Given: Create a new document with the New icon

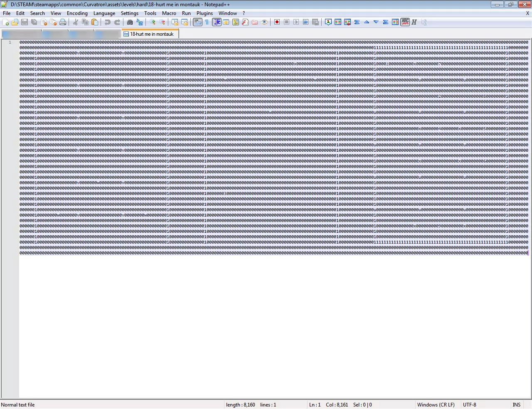Looking at the screenshot, I should click(x=6, y=22).
